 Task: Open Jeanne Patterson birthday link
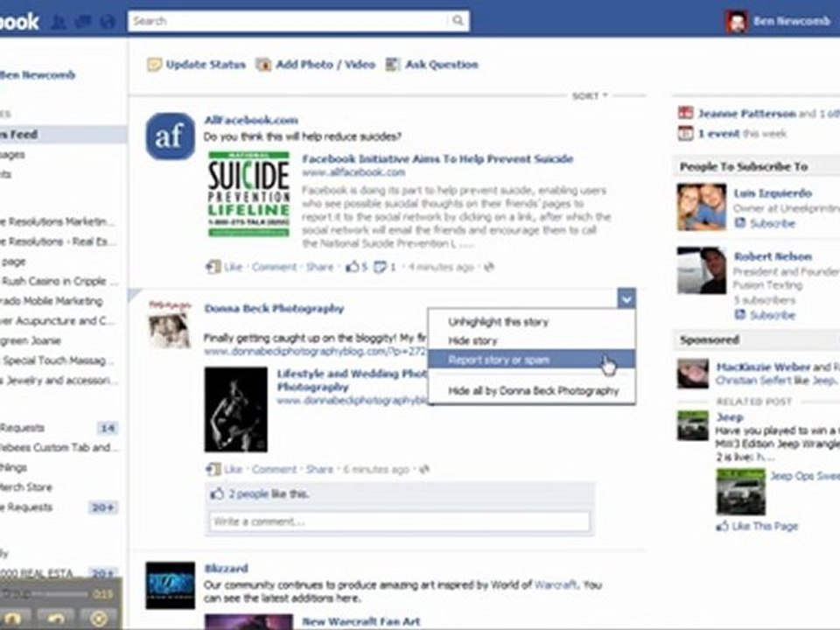click(x=746, y=113)
